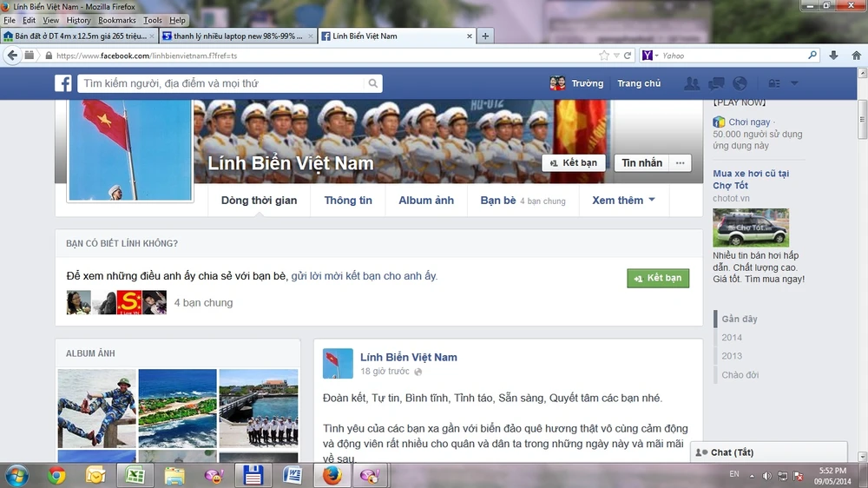868x488 pixels.
Task: Open the Tools menu
Action: 152,20
